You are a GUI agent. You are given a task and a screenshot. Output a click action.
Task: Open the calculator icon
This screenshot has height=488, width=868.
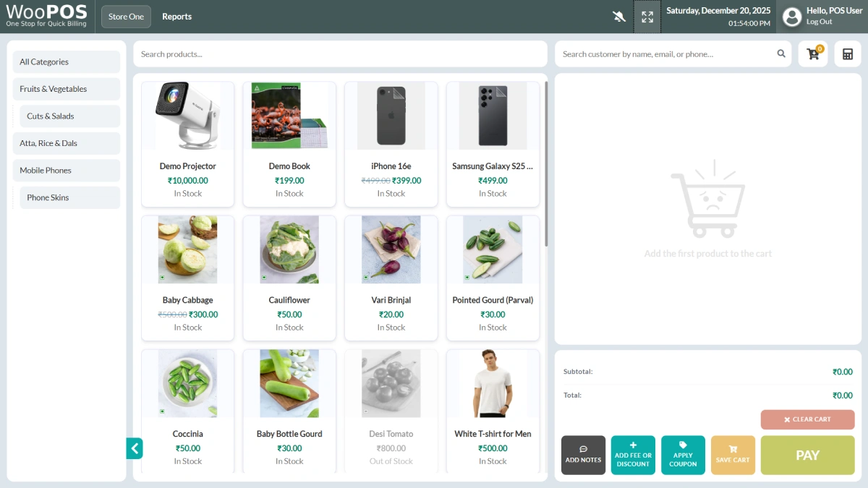click(x=848, y=54)
